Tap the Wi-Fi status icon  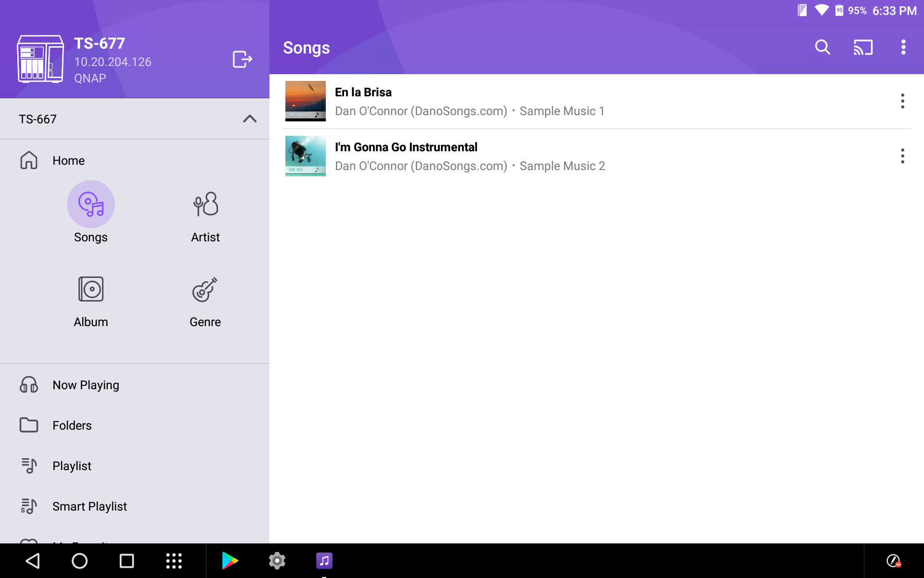(821, 10)
